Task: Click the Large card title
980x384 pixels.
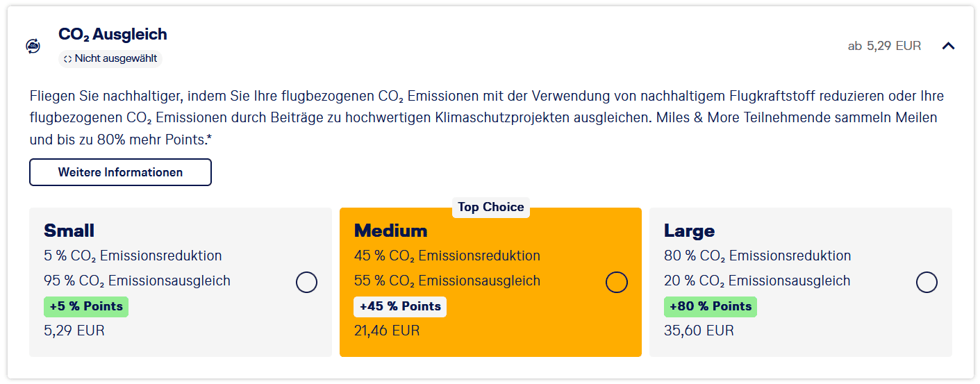Action: pos(689,231)
